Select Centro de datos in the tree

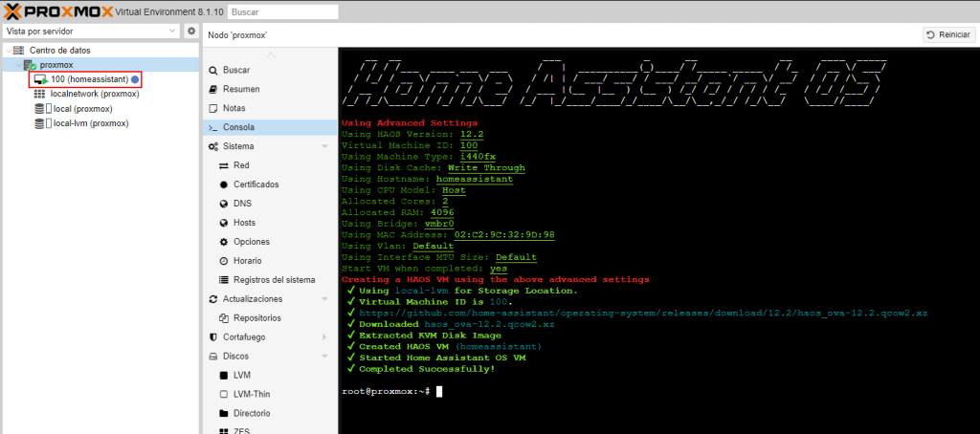(59, 50)
